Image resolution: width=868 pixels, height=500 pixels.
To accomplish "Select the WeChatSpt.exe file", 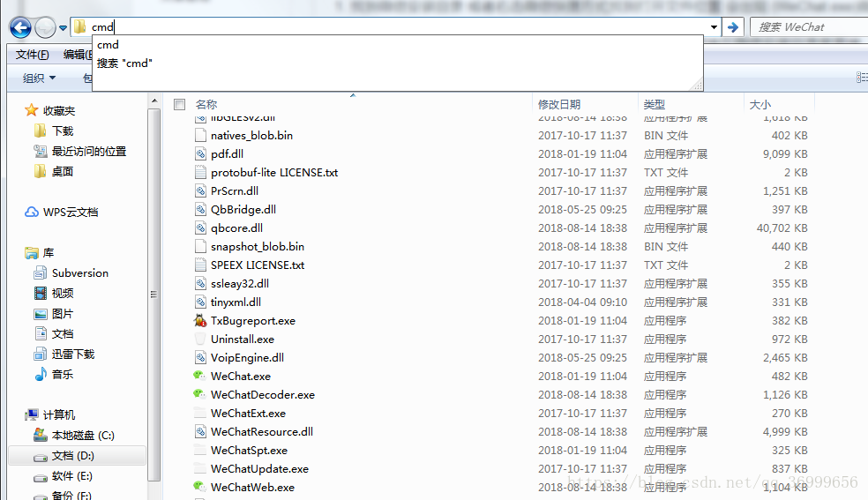I will pos(249,451).
